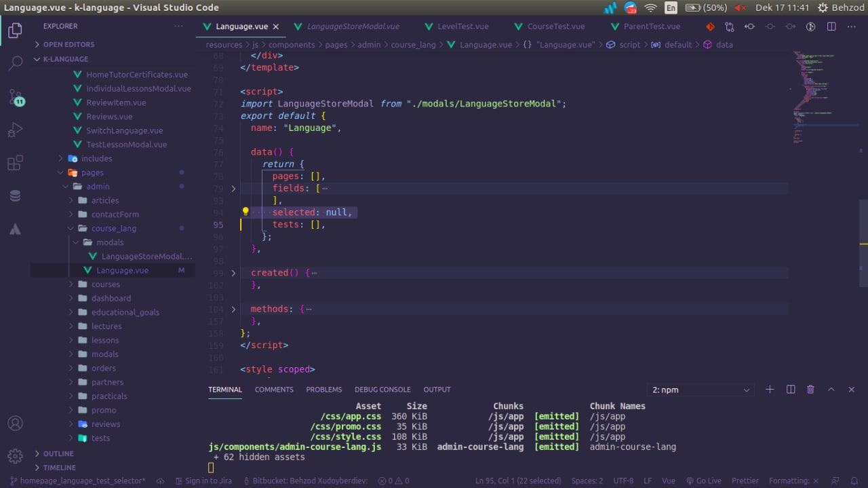
Task: Click Spaces: 2 indentation setting
Action: pyautogui.click(x=587, y=481)
